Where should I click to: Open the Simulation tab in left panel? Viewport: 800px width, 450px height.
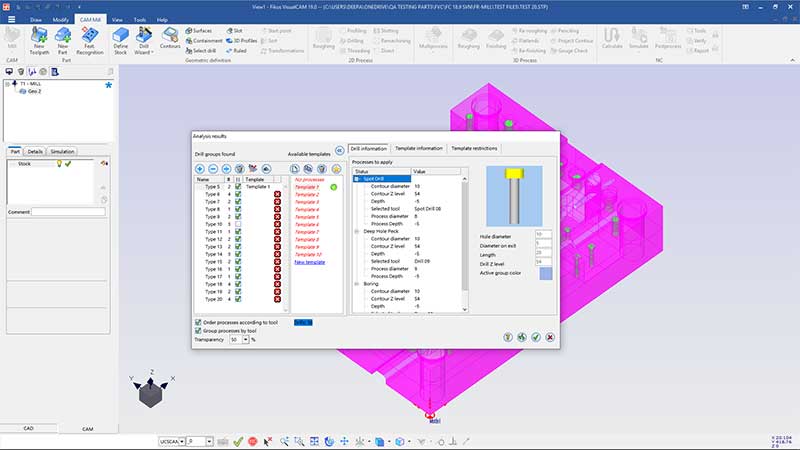point(63,151)
